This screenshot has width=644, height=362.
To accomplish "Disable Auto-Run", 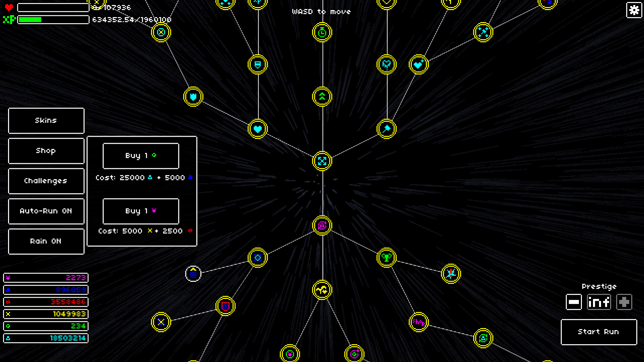I will [46, 211].
